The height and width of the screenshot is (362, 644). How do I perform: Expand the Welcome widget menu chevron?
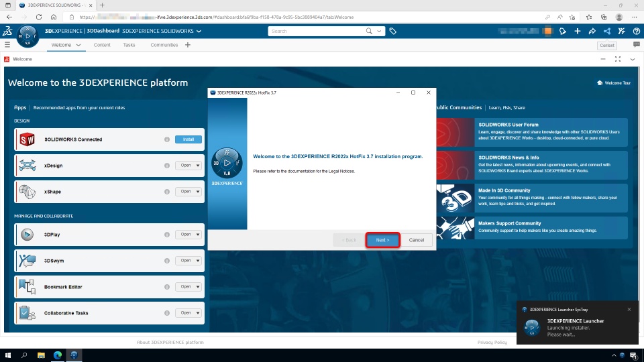[633, 59]
